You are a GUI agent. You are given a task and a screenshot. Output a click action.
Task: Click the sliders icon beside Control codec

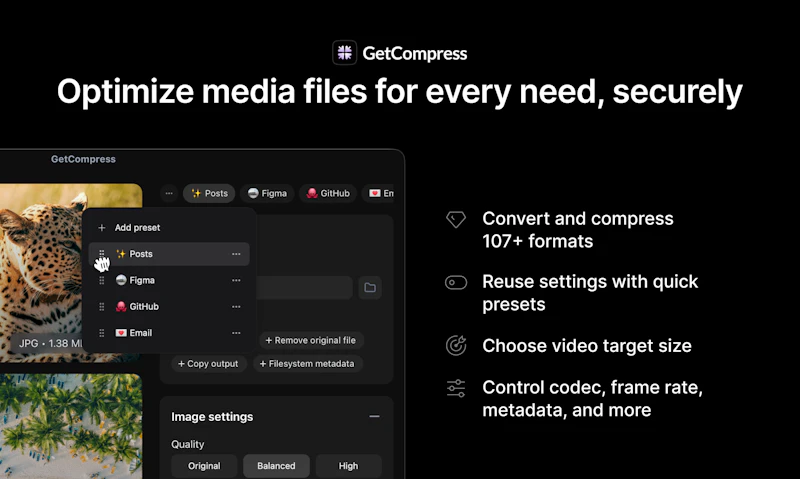click(456, 388)
